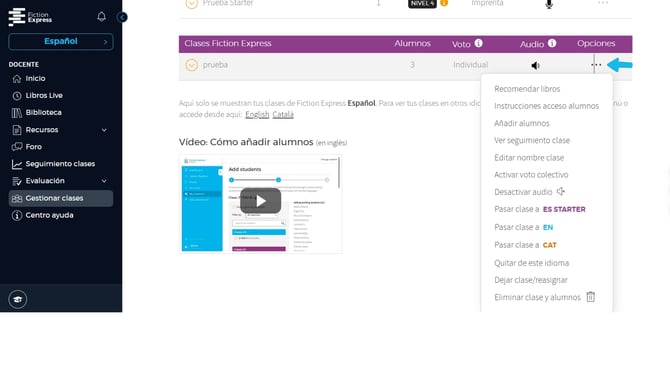Click the student count 3 for prueba
This screenshot has height=376, width=670.
click(x=412, y=65)
